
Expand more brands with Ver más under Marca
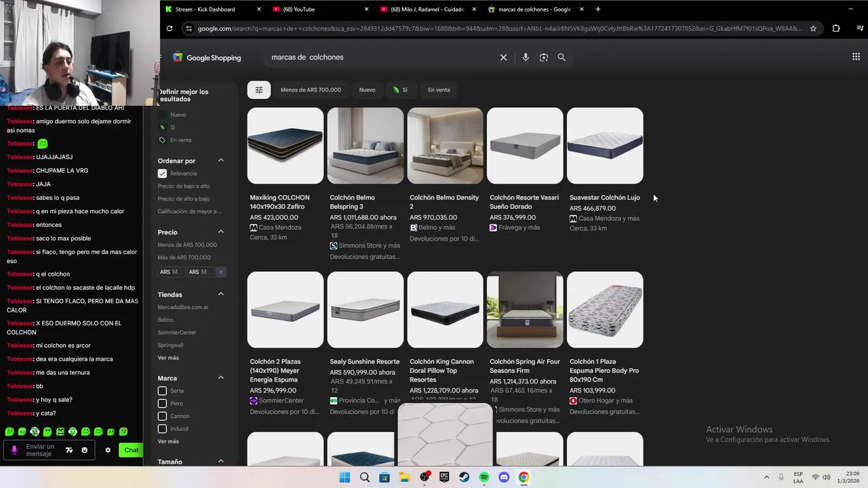168,441
